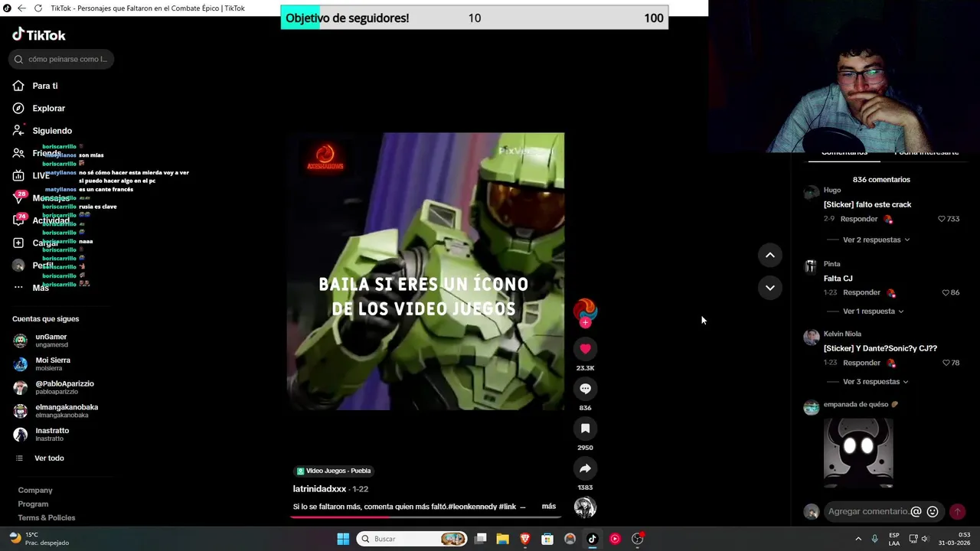Mention someone with the @ icon
Viewport: 980px width, 551px height.
click(x=916, y=511)
